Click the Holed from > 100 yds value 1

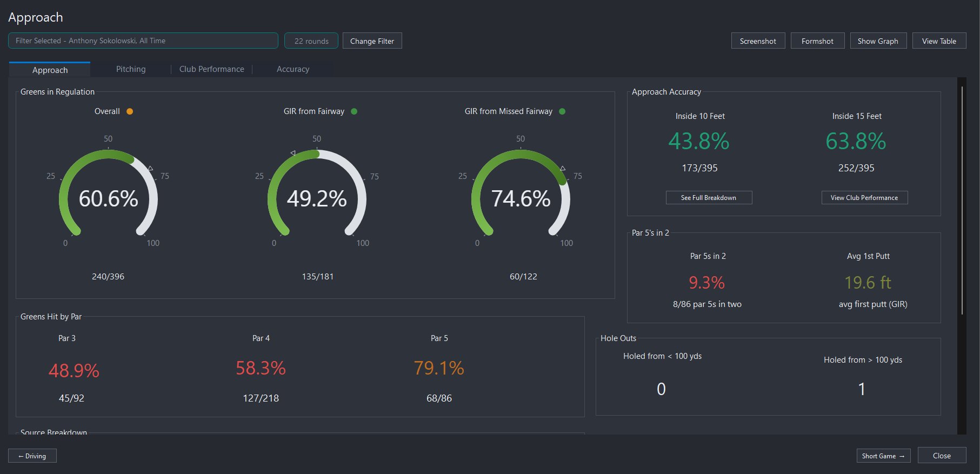point(862,389)
